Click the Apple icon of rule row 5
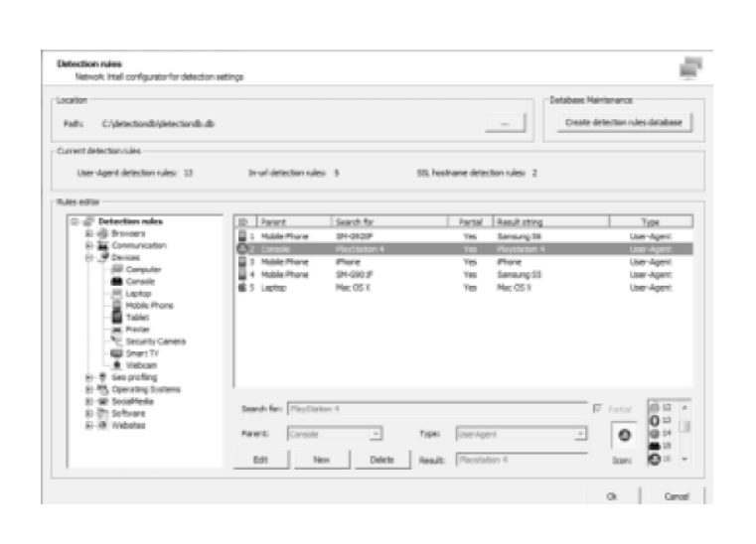The width and height of the screenshot is (756, 544). (242, 288)
